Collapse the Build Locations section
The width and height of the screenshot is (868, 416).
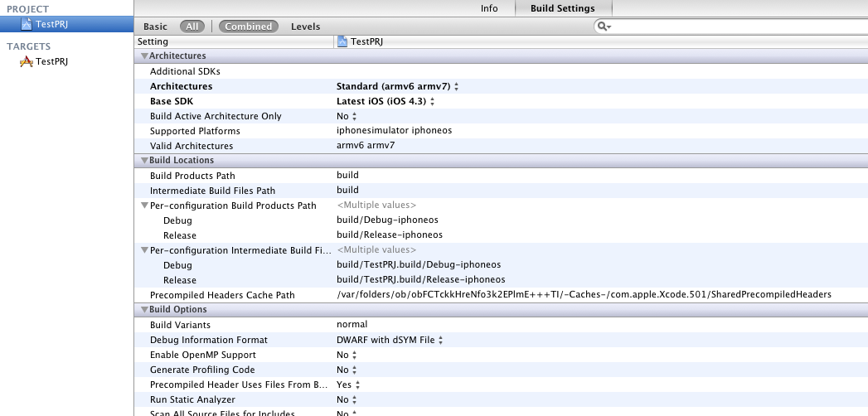(144, 161)
